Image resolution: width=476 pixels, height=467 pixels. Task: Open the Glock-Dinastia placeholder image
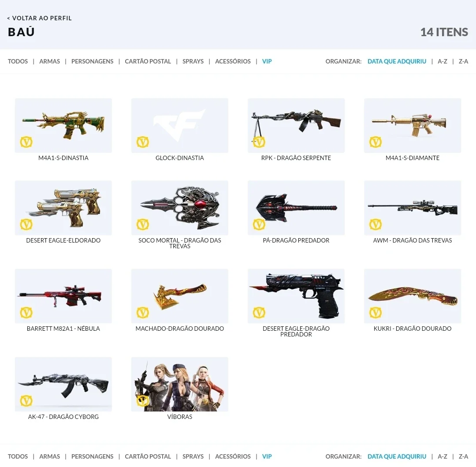tap(180, 125)
